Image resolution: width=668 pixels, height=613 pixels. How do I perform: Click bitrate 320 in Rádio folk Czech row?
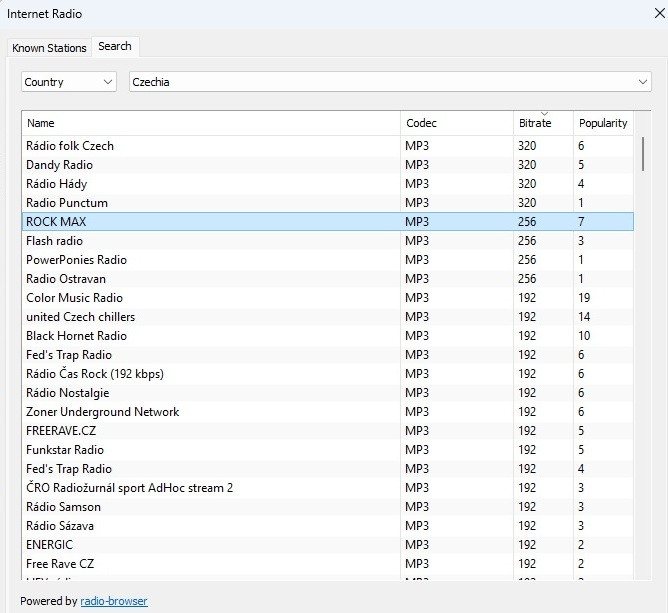(527, 146)
